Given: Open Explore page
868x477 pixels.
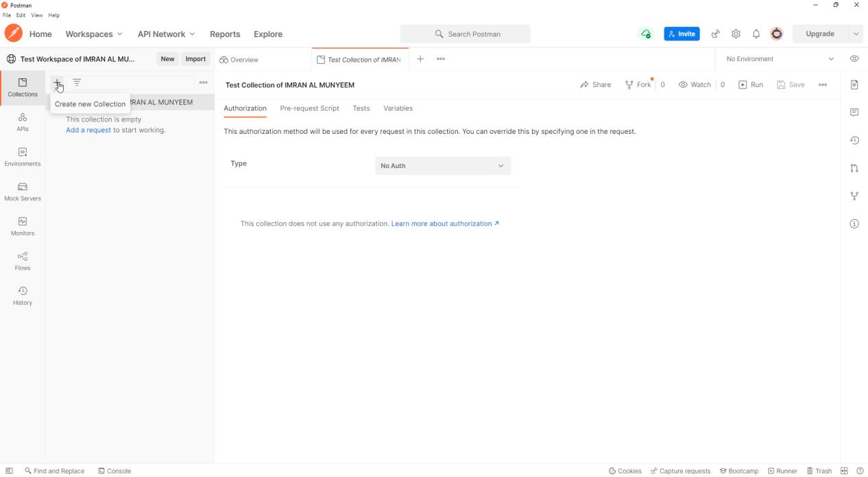Looking at the screenshot, I should [268, 34].
